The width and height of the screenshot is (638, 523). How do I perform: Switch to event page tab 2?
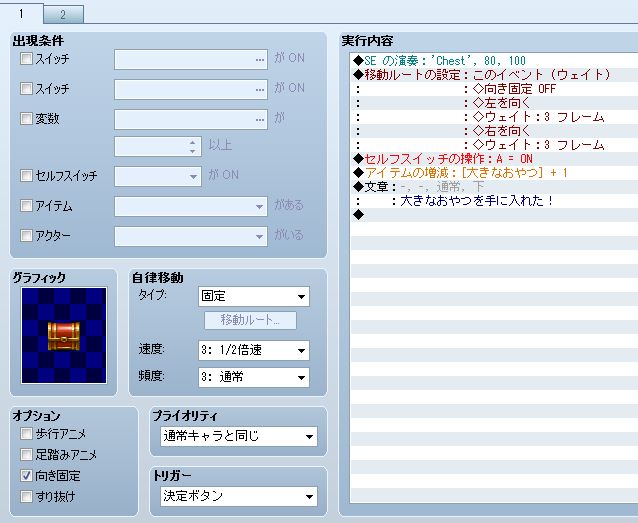point(63,15)
